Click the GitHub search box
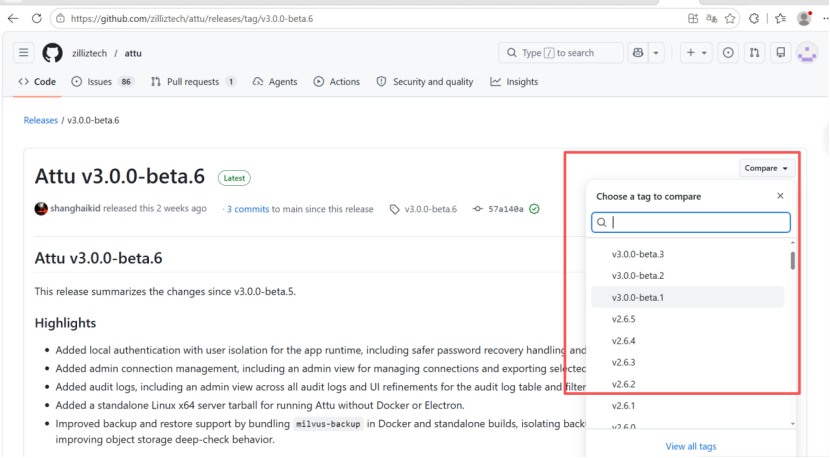This screenshot has height=458, width=830. [561, 52]
